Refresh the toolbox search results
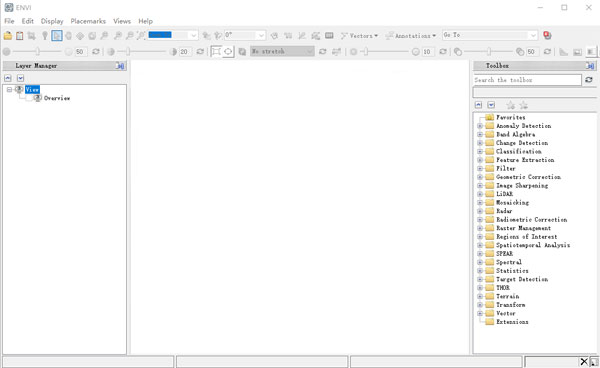Viewport: 600px width, 368px height. click(x=589, y=80)
